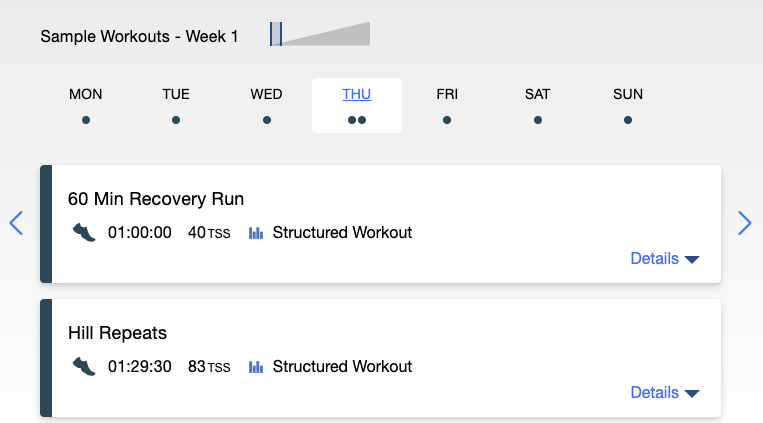Click the week progress slider marker
The width and height of the screenshot is (763, 423).
tap(276, 34)
